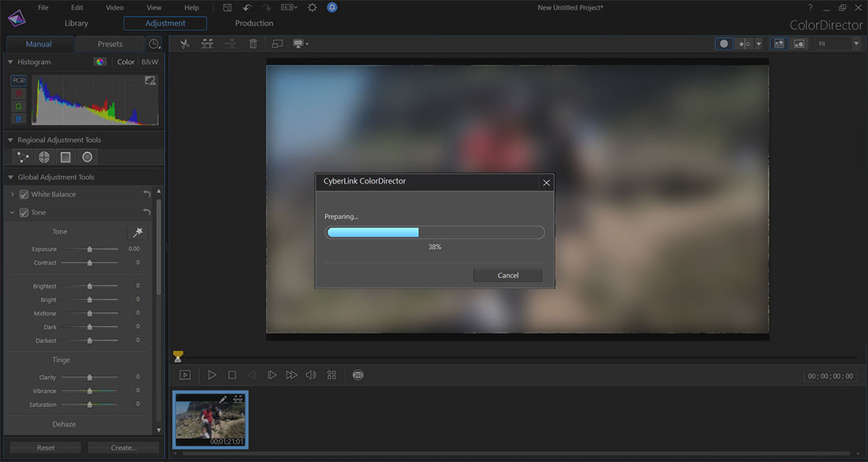Open the compare view dropdown arrow
Viewport: 868px width, 462px height.
tap(758, 43)
